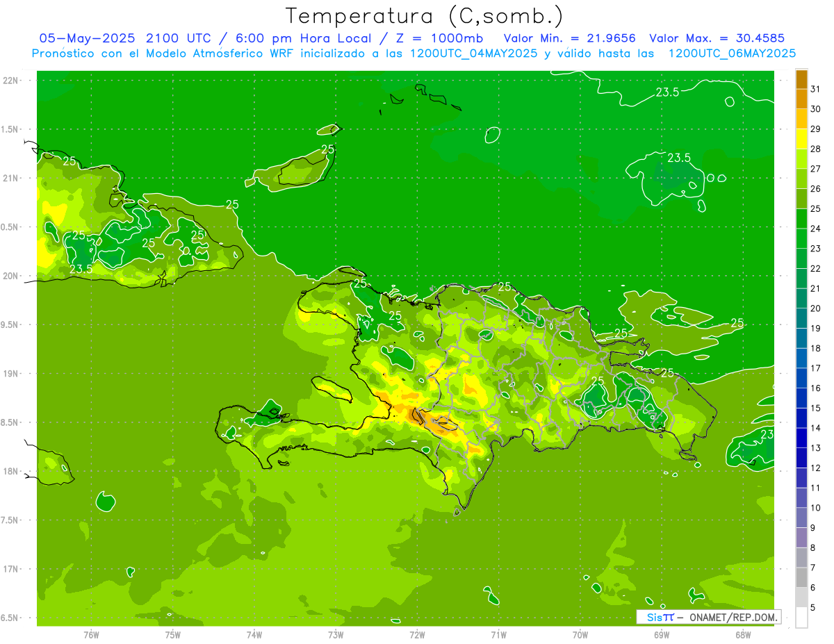Click the latitude label "20N"

[x=10, y=276]
